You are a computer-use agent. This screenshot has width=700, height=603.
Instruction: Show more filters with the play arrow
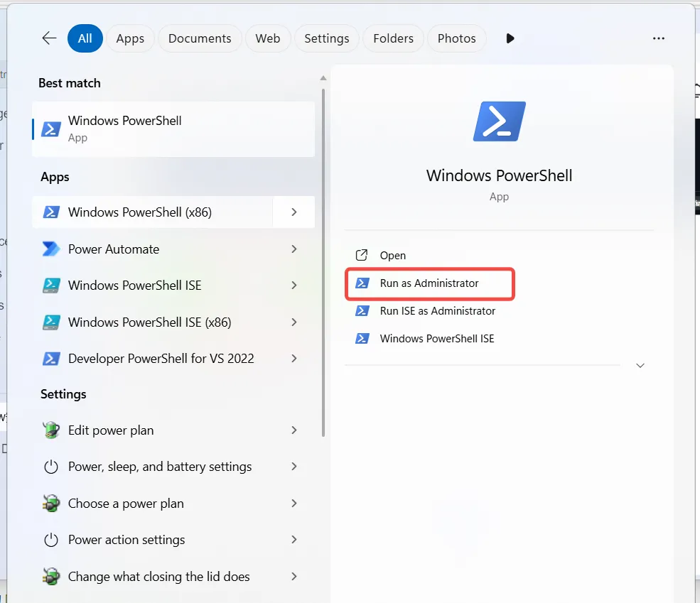click(510, 38)
